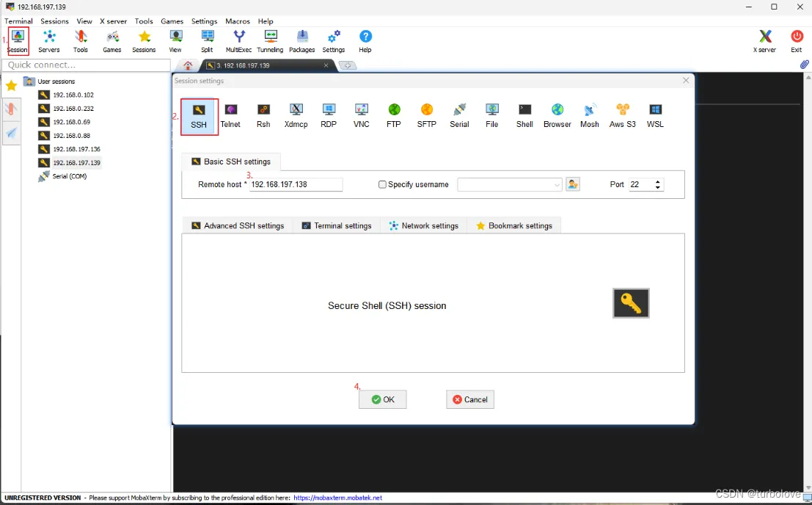Open the Tunneling toolbar icon
This screenshot has height=505, width=812.
click(x=271, y=41)
